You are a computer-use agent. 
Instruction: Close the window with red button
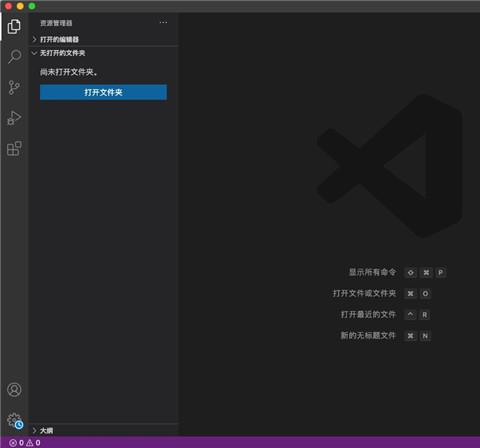pyautogui.click(x=8, y=6)
